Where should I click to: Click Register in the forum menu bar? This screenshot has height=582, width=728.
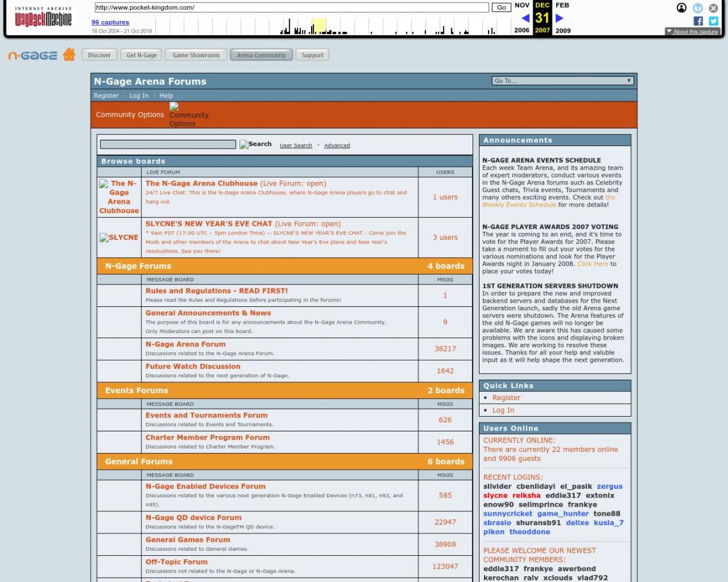coord(106,96)
